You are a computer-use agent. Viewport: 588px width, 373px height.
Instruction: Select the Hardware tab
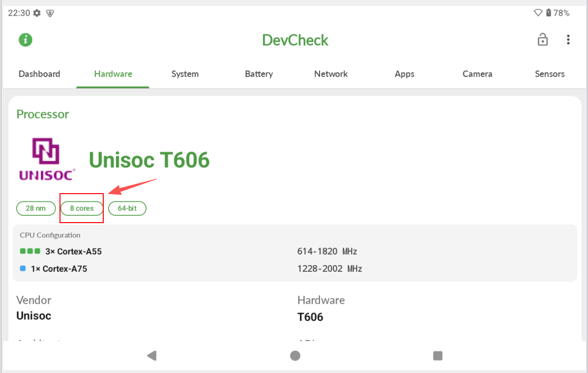pos(113,74)
